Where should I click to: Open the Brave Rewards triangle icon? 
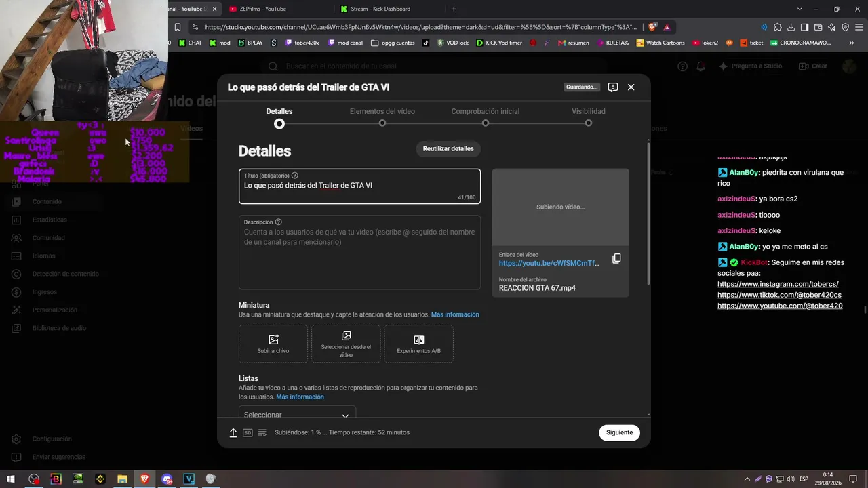pos(667,27)
